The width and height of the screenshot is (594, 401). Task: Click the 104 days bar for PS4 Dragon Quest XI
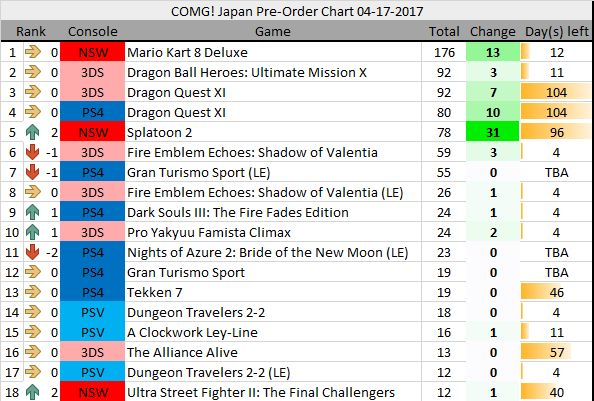556,112
